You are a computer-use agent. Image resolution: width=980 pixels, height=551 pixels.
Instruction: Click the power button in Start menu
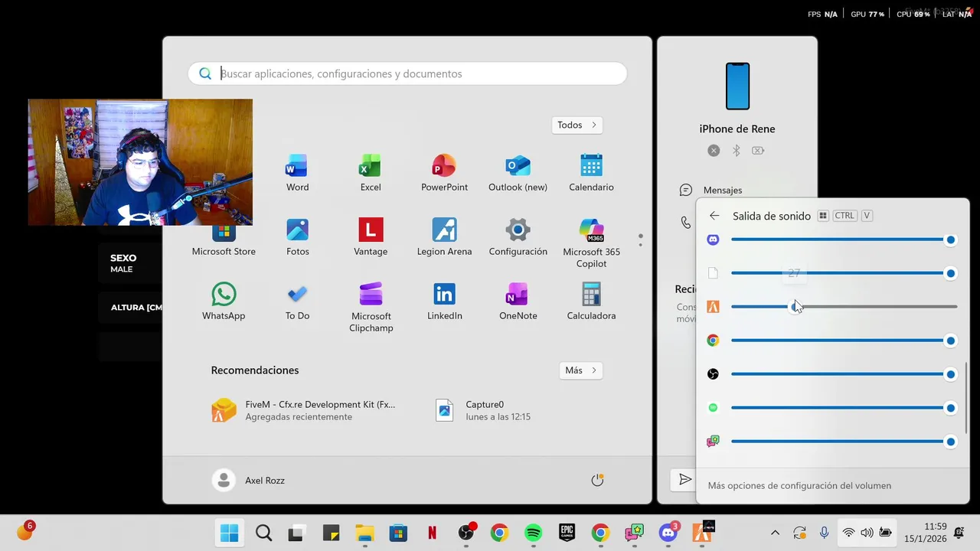597,480
